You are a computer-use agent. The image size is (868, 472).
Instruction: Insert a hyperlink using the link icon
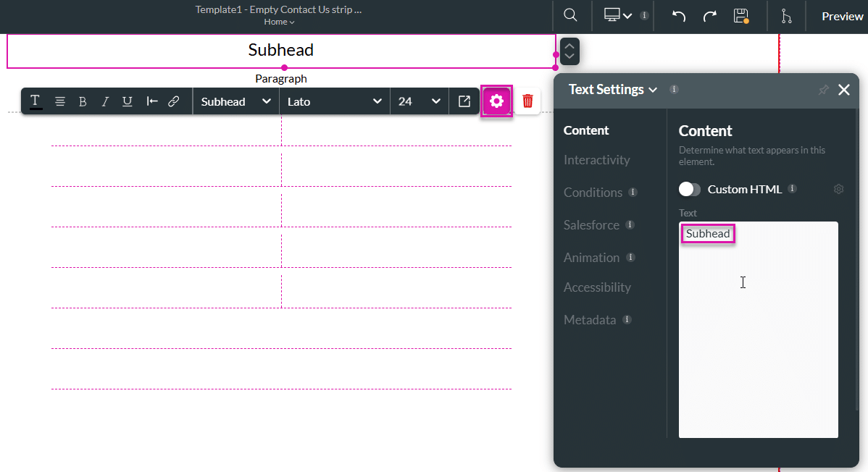pos(173,101)
